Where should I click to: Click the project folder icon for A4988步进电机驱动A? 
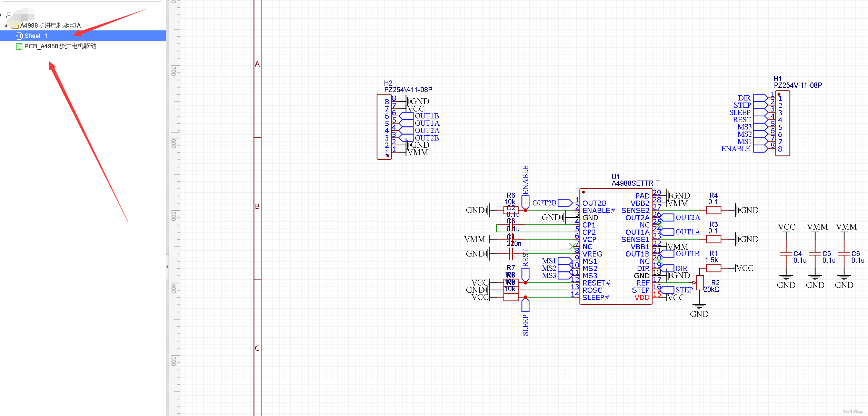[x=15, y=26]
